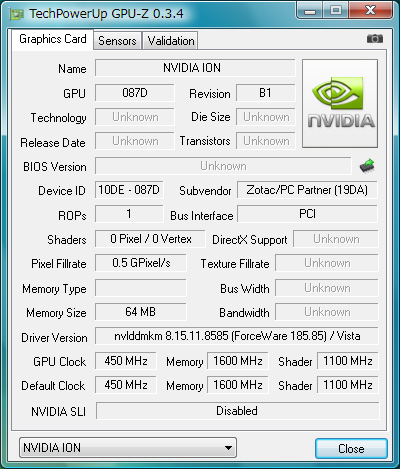Screen dimensions: 400x469
Task: Click the Default Clock row Shader 1100 MHz field
Action: pyautogui.click(x=348, y=385)
